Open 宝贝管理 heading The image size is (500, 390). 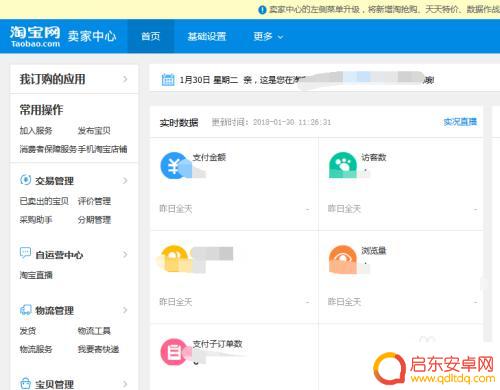click(54, 384)
